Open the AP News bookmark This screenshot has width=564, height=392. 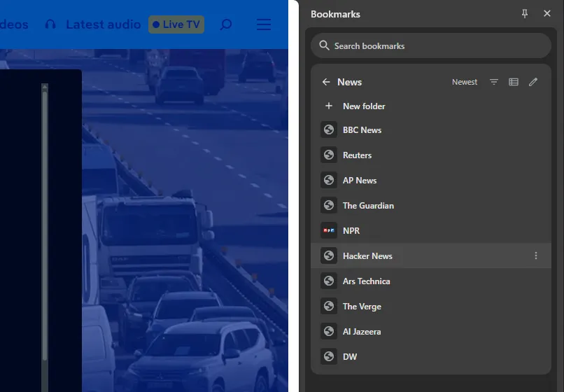click(x=430, y=181)
